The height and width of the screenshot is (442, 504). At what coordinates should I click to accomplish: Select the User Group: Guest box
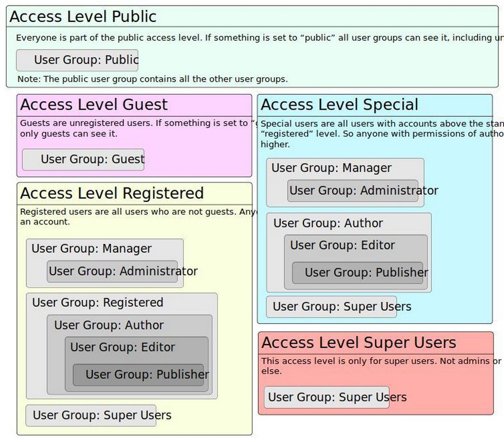[83, 159]
